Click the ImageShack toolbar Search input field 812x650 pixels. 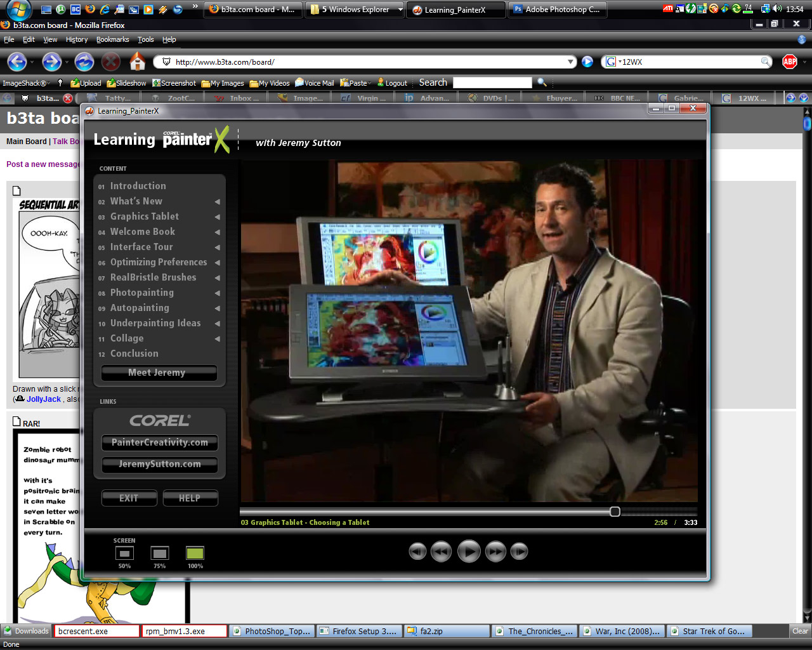tap(492, 83)
